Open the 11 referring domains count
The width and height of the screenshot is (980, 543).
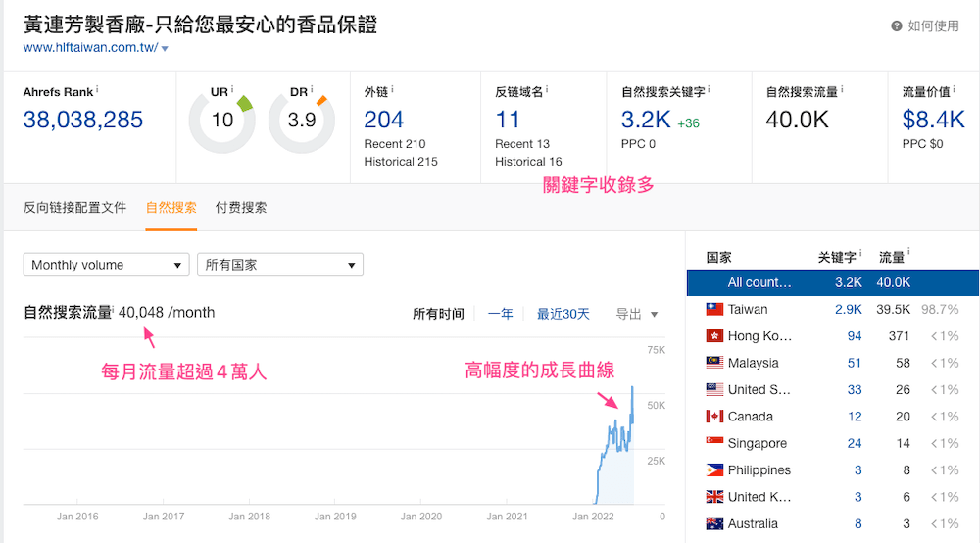click(508, 120)
